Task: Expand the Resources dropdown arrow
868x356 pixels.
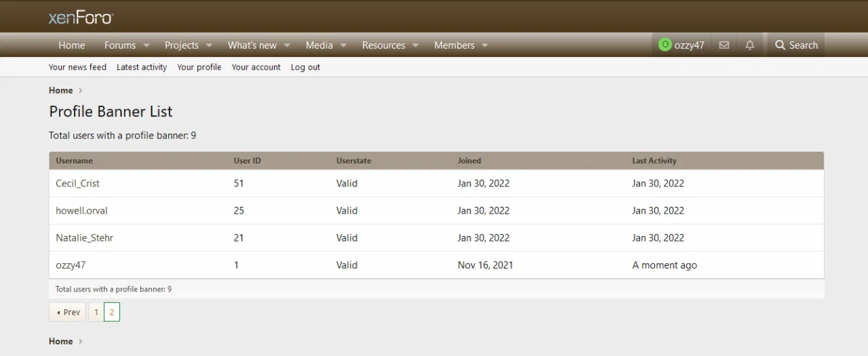Action: coord(416,45)
